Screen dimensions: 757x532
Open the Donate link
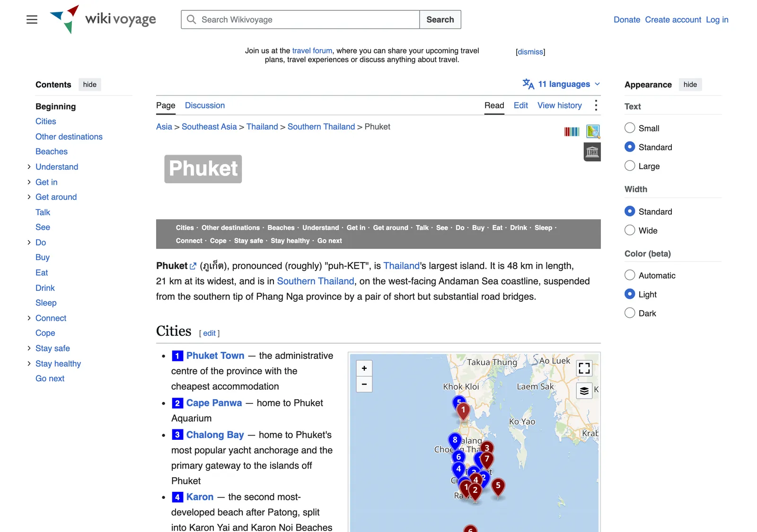627,19
